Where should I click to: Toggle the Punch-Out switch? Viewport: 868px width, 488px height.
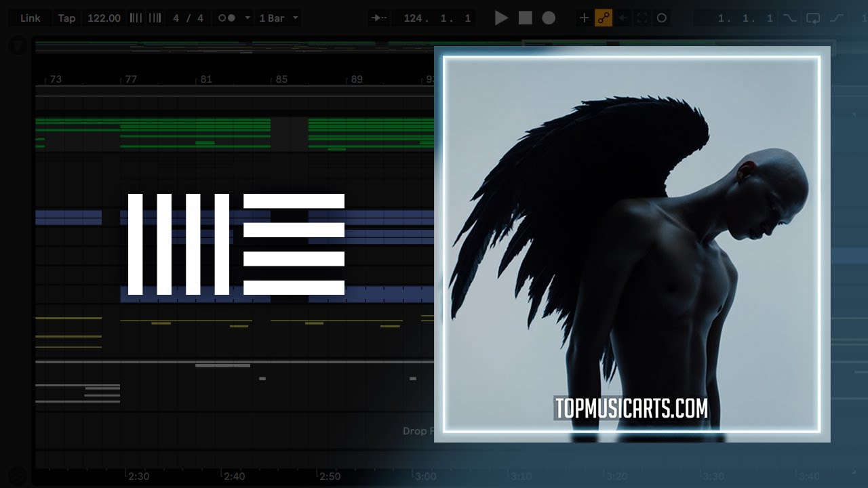point(837,18)
